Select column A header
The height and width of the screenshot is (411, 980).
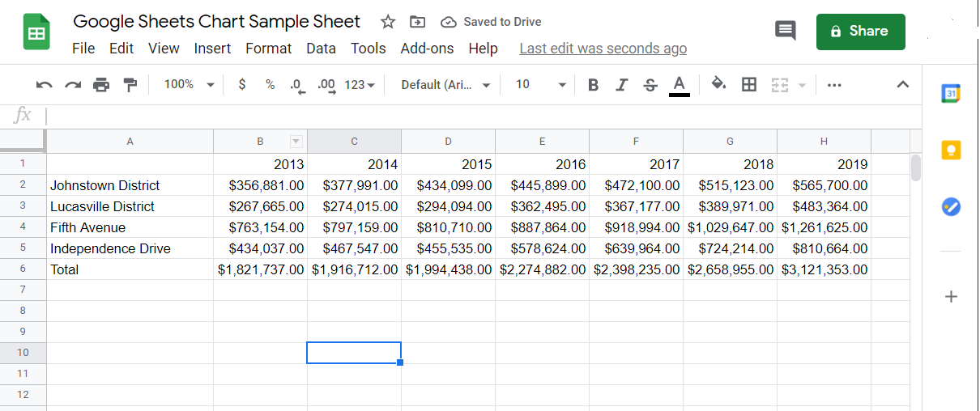coord(130,142)
